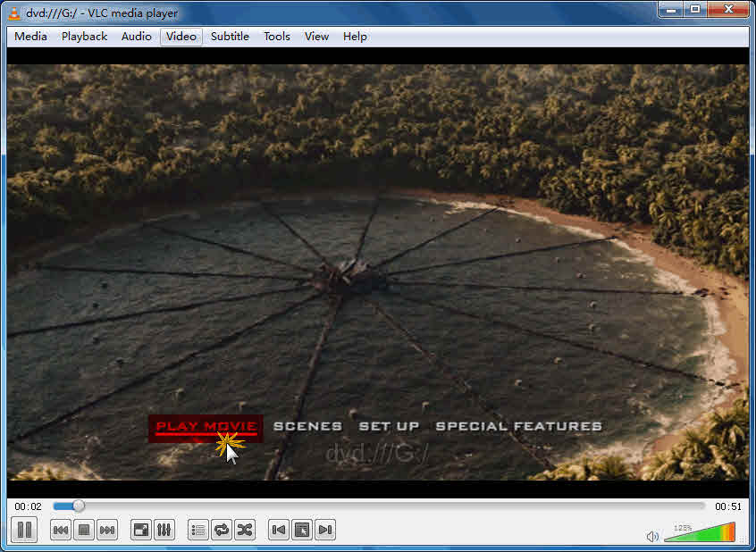Open the View menu

pyautogui.click(x=316, y=37)
